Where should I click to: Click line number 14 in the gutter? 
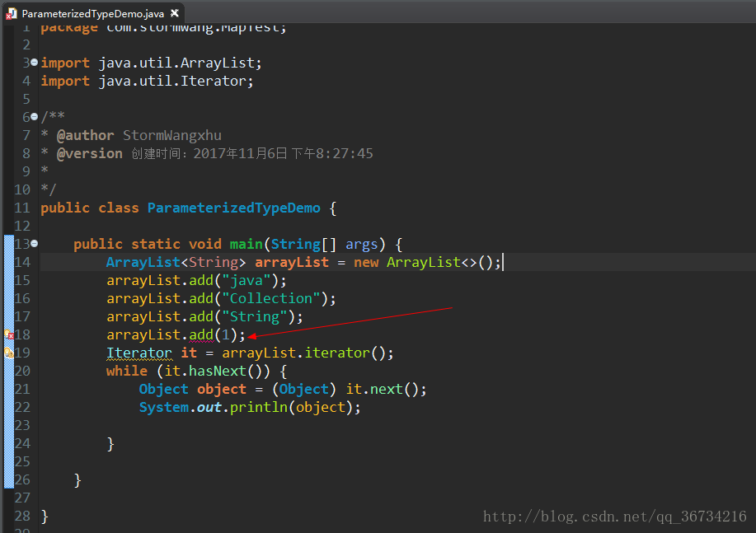(22, 262)
